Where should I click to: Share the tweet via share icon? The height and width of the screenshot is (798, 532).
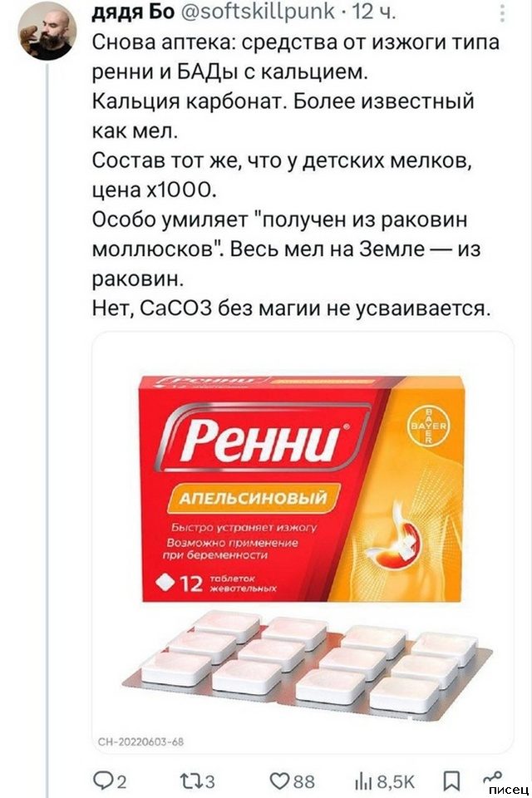coord(493,777)
